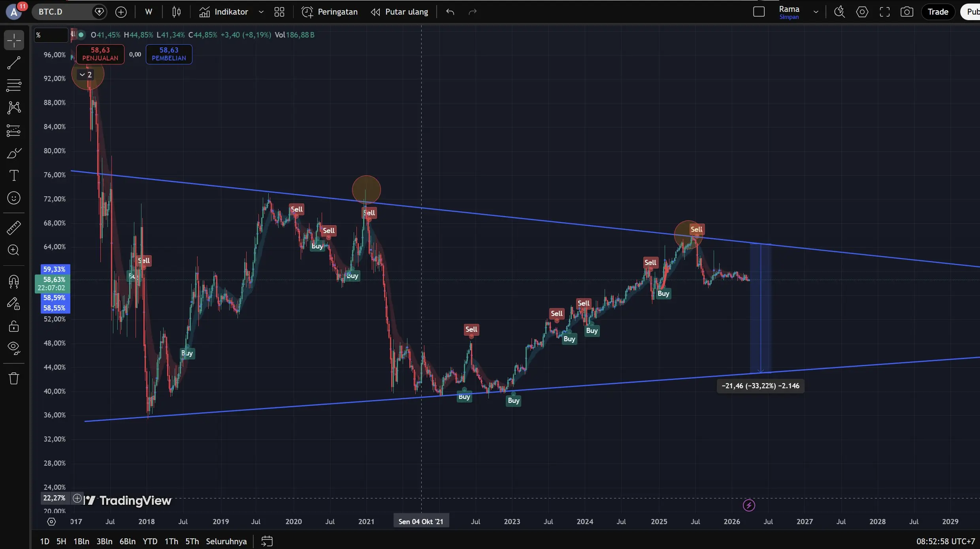Collapse the indicator legend showing 2
The width and height of the screenshot is (980, 549).
85,75
